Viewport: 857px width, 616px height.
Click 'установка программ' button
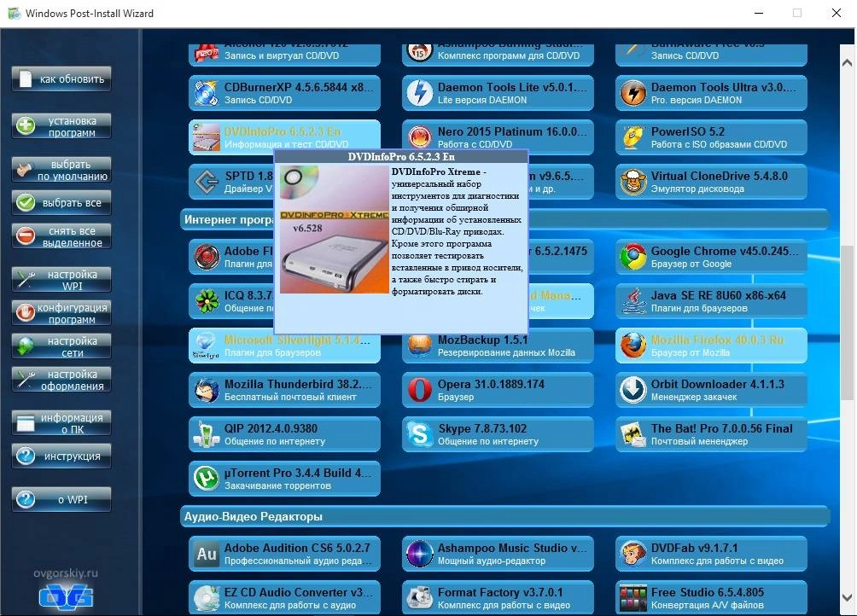(61, 126)
